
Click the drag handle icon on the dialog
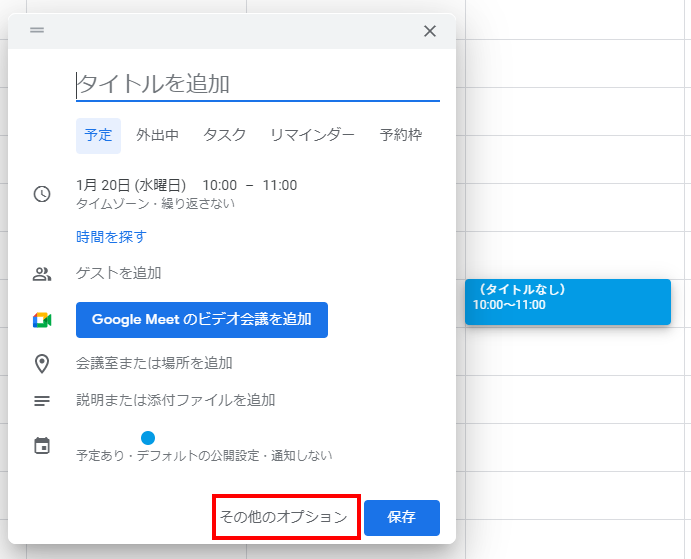[37, 30]
